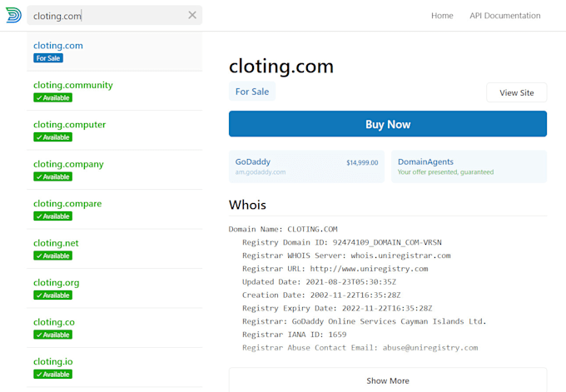Select cloting.net domain result

click(114, 249)
